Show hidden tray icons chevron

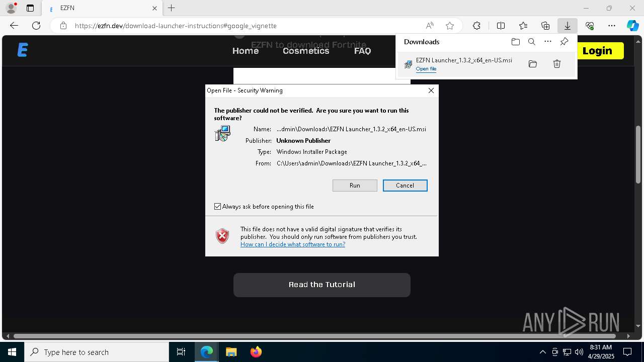point(542,352)
